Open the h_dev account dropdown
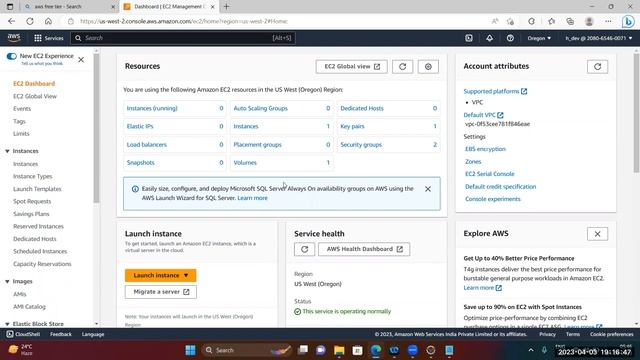The width and height of the screenshot is (640, 360). point(599,38)
